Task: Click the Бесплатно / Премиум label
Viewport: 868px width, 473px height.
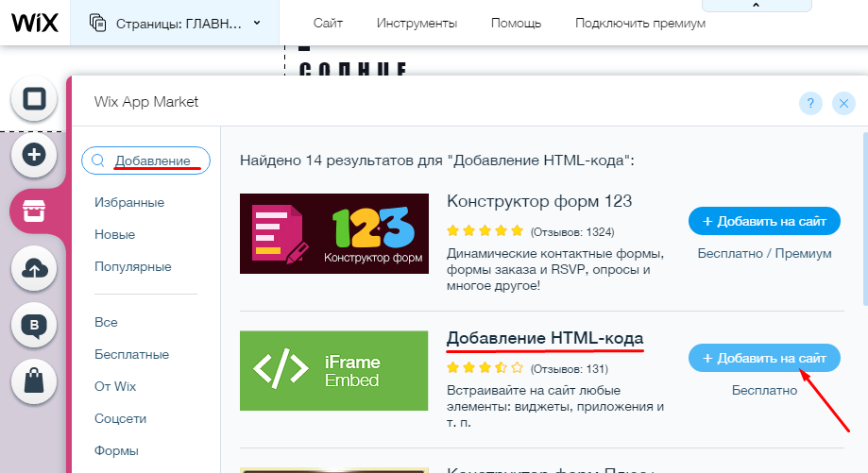Action: pos(764,253)
